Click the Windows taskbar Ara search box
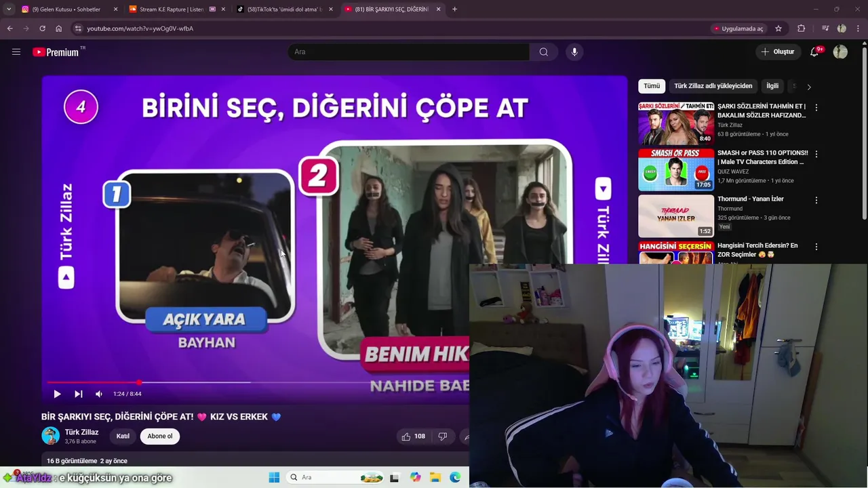The image size is (868, 488). coord(336,478)
